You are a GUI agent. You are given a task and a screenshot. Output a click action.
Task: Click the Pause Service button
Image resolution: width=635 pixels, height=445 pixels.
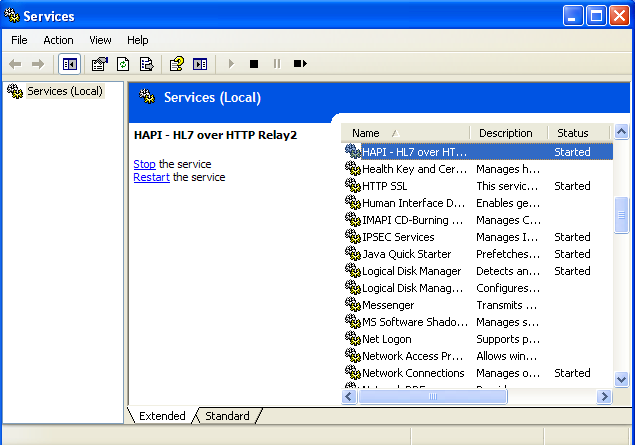click(277, 64)
